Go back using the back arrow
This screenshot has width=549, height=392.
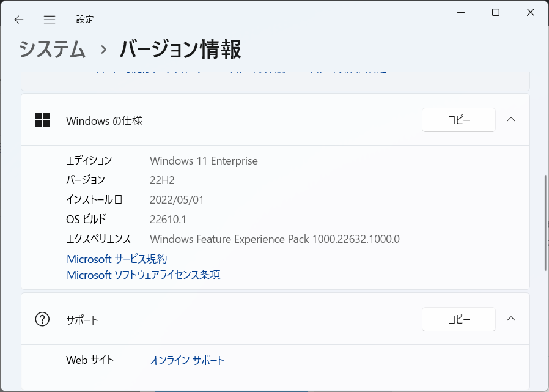pyautogui.click(x=19, y=20)
